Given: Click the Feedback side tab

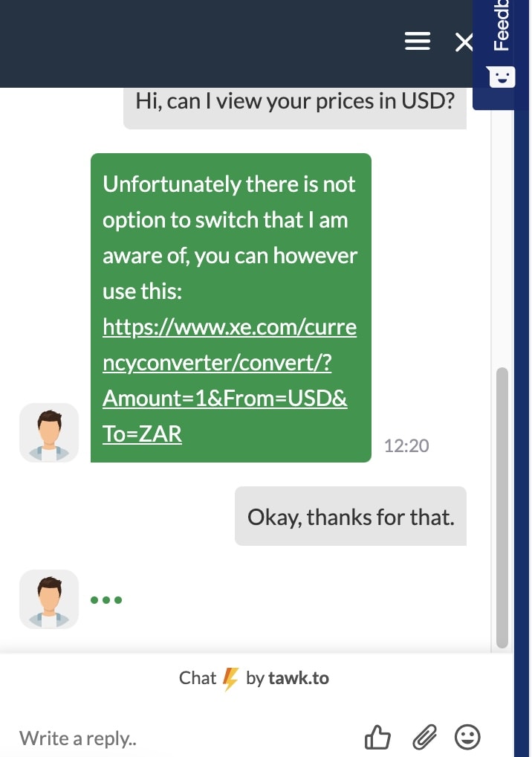Looking at the screenshot, I should 502,25.
